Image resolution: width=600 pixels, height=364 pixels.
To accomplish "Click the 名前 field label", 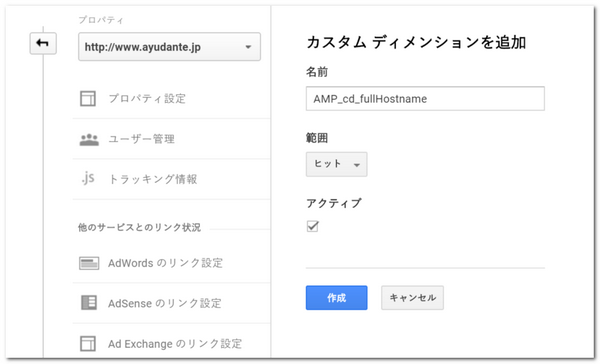I will (x=317, y=72).
